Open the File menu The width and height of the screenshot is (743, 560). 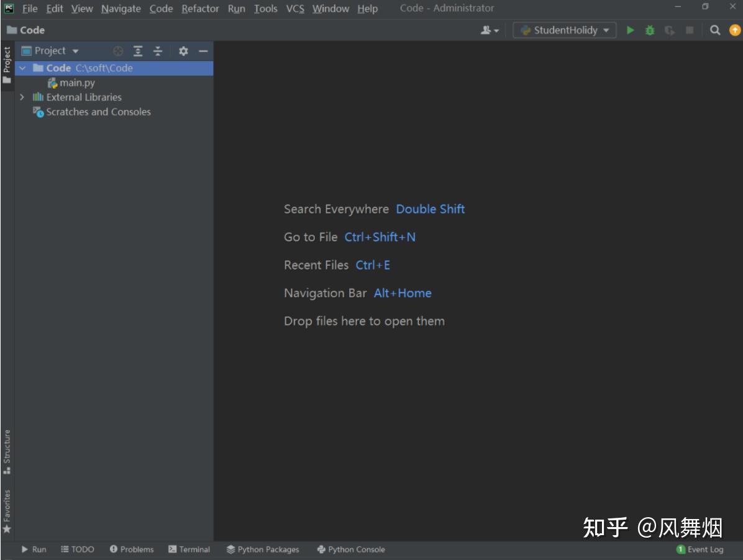click(x=30, y=9)
